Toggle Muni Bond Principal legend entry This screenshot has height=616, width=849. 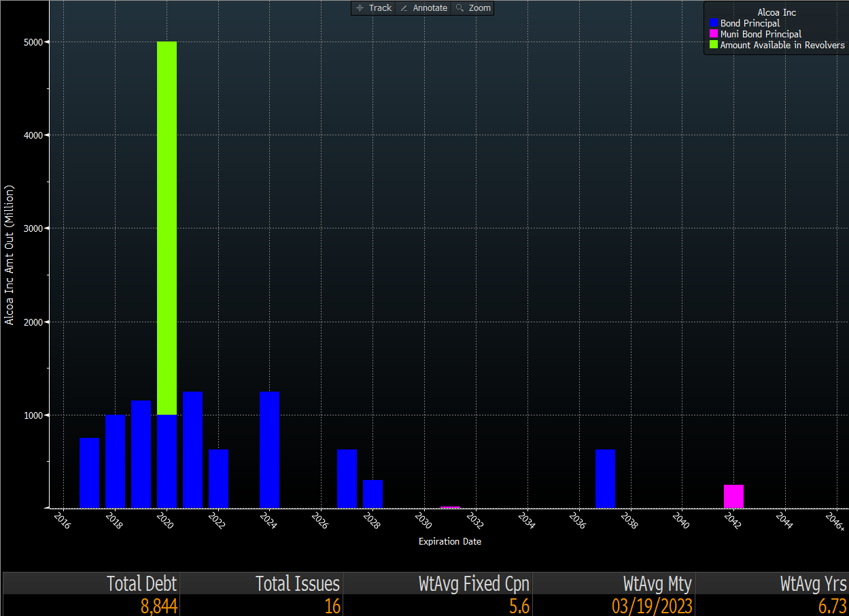(761, 34)
